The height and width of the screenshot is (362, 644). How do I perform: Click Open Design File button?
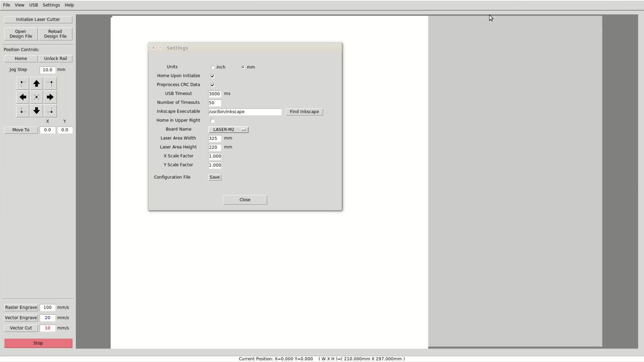pos(21,34)
